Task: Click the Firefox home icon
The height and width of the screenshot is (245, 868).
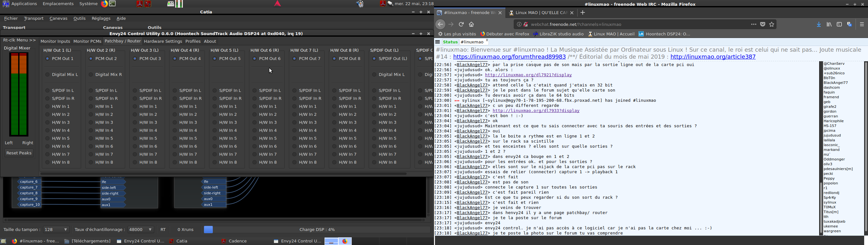Action: (471, 24)
